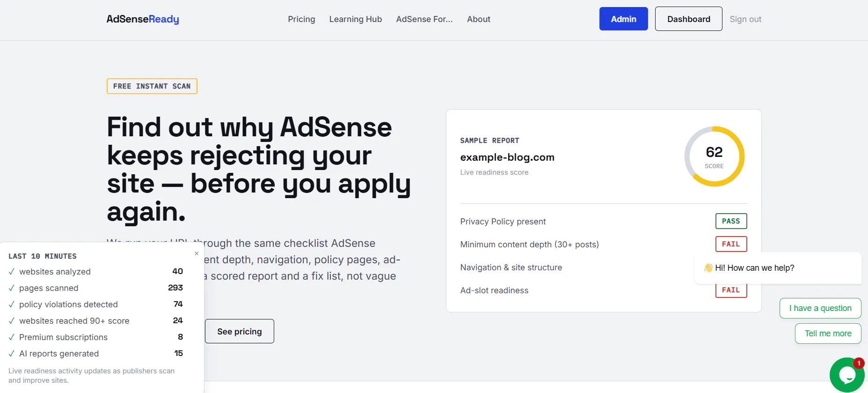
Task: Click 'Navigation & site structure' text
Action: point(511,267)
